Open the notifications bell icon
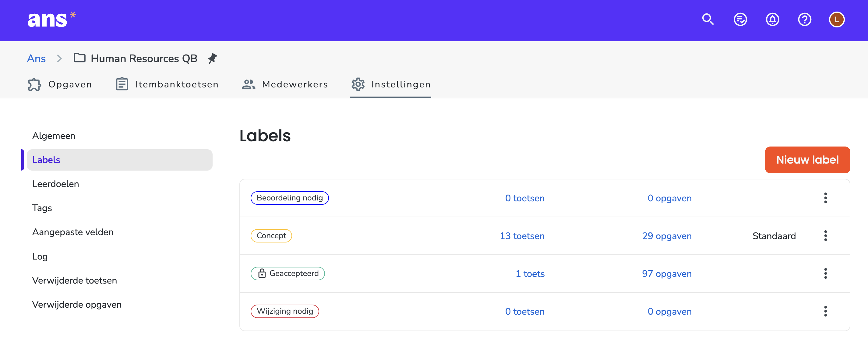 tap(772, 19)
